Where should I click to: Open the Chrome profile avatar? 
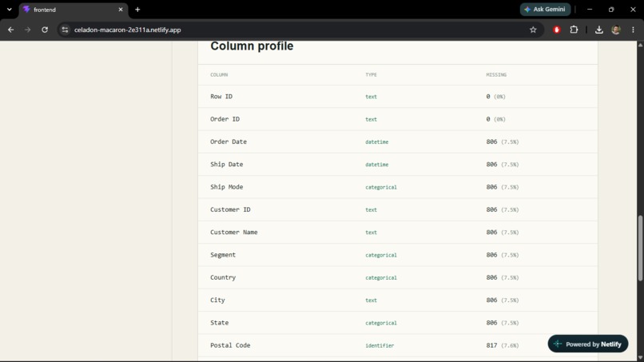point(616,30)
